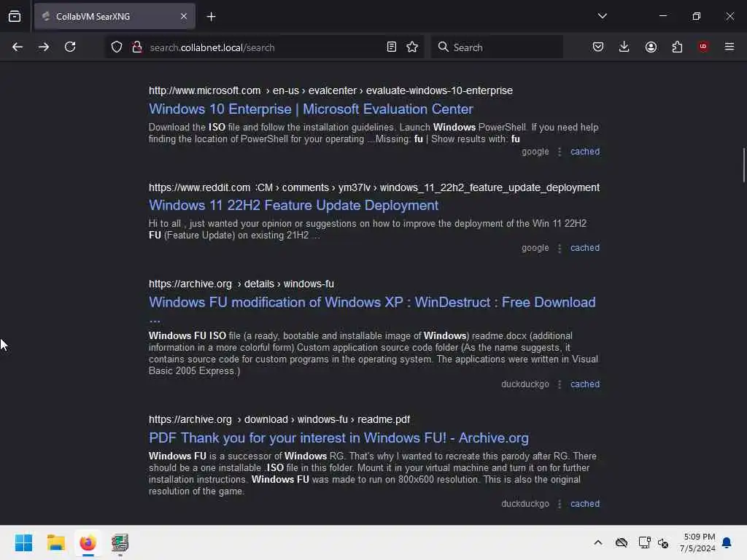Viewport: 747px width, 560px height.
Task: Open the tracking protection shield icon
Action: pyautogui.click(x=117, y=47)
